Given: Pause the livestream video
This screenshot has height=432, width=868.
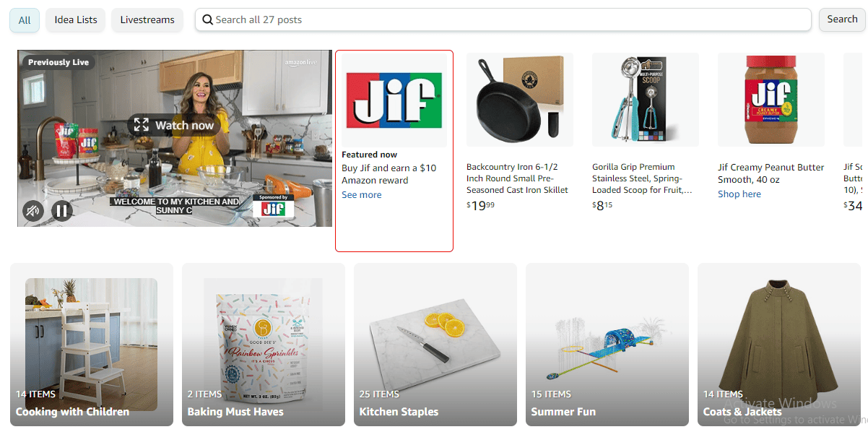Looking at the screenshot, I should 62,211.
